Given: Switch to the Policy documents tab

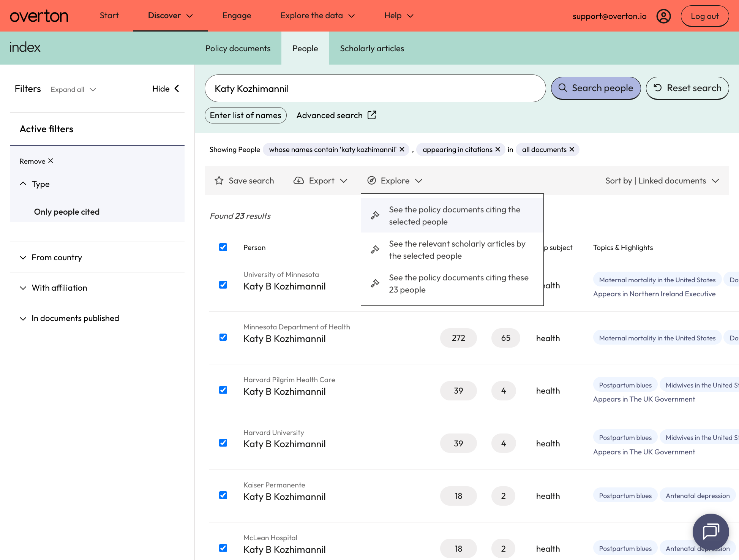Looking at the screenshot, I should (238, 48).
